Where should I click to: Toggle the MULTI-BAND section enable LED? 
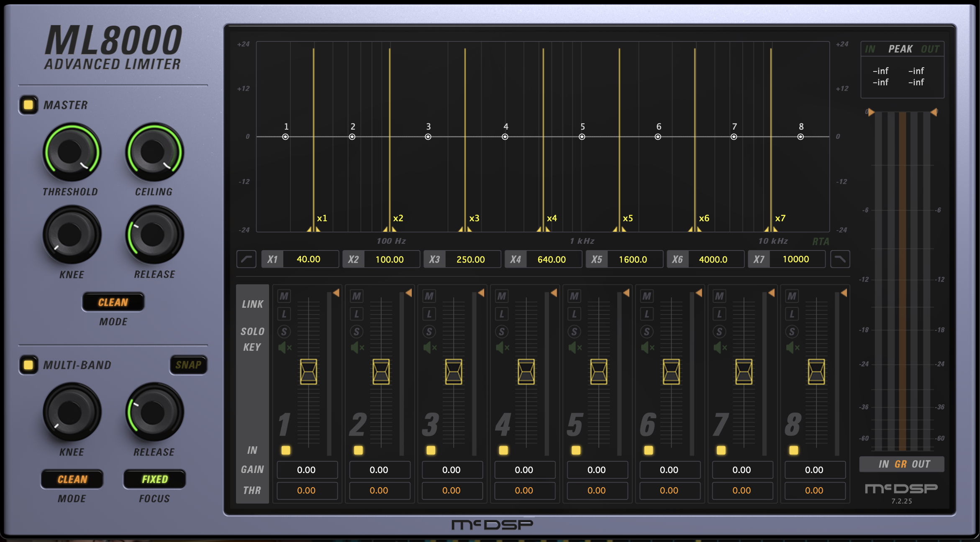click(x=28, y=365)
